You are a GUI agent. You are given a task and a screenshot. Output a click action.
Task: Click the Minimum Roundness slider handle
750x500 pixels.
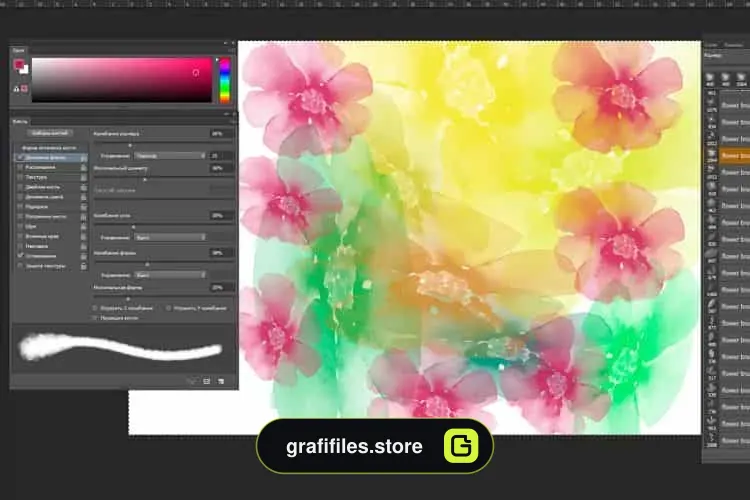point(128,299)
